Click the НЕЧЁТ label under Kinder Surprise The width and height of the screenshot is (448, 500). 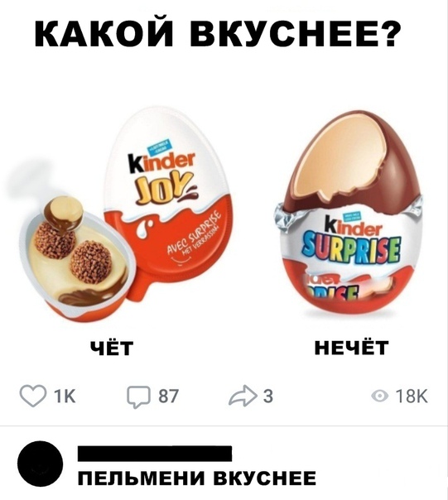351,347
